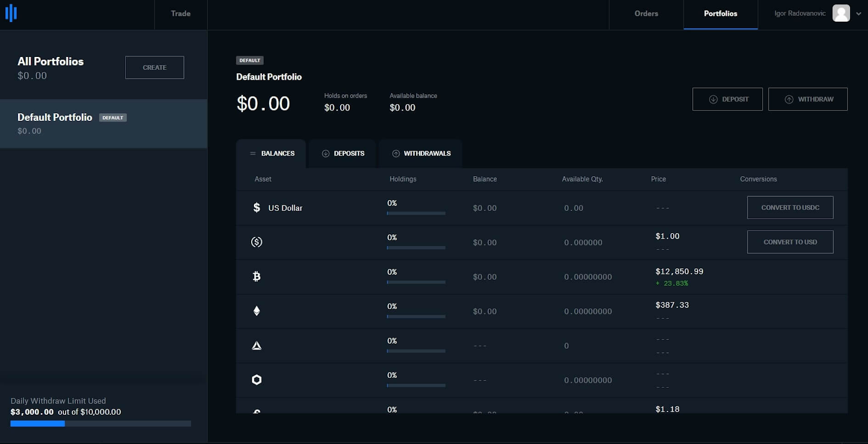Image resolution: width=868 pixels, height=444 pixels.
Task: Select the US Dollar currency icon
Action: (x=257, y=208)
